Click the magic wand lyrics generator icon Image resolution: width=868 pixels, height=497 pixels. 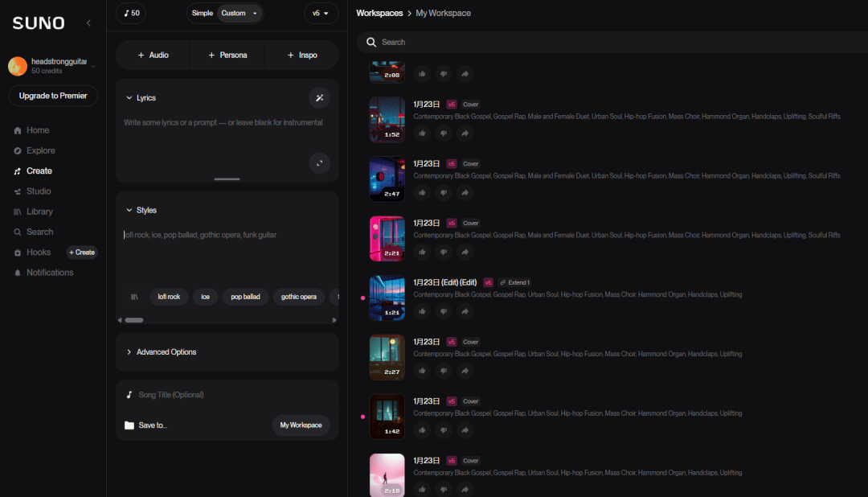click(319, 97)
